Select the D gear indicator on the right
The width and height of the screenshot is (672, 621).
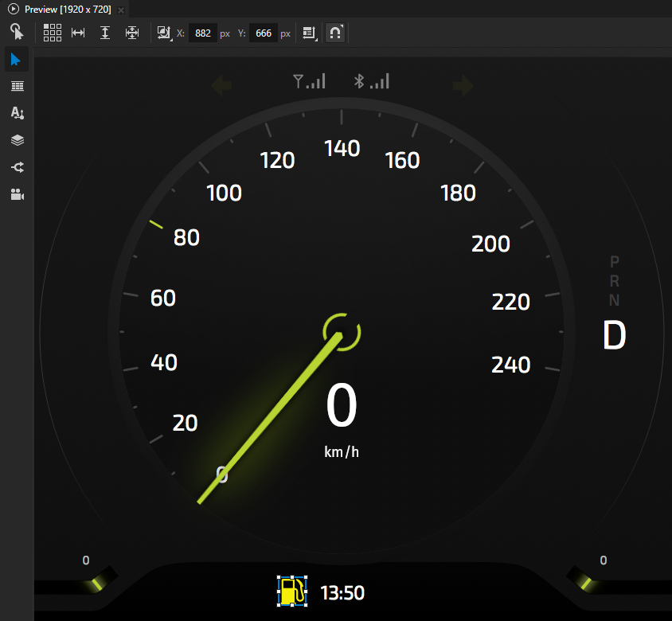614,335
